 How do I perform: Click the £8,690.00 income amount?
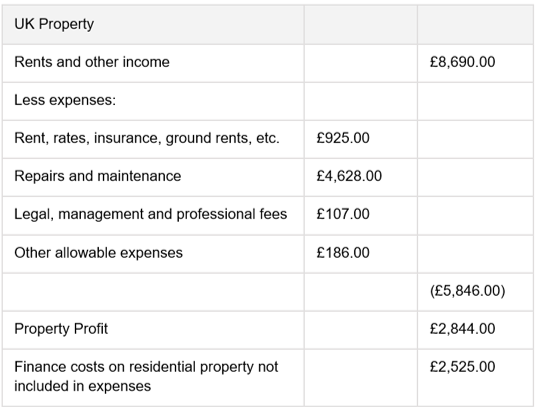pyautogui.click(x=462, y=62)
